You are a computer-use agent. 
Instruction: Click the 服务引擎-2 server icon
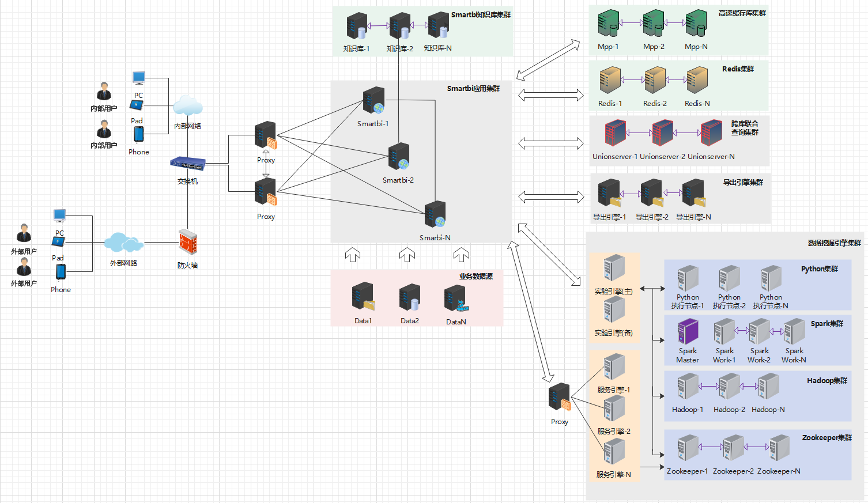[614, 408]
